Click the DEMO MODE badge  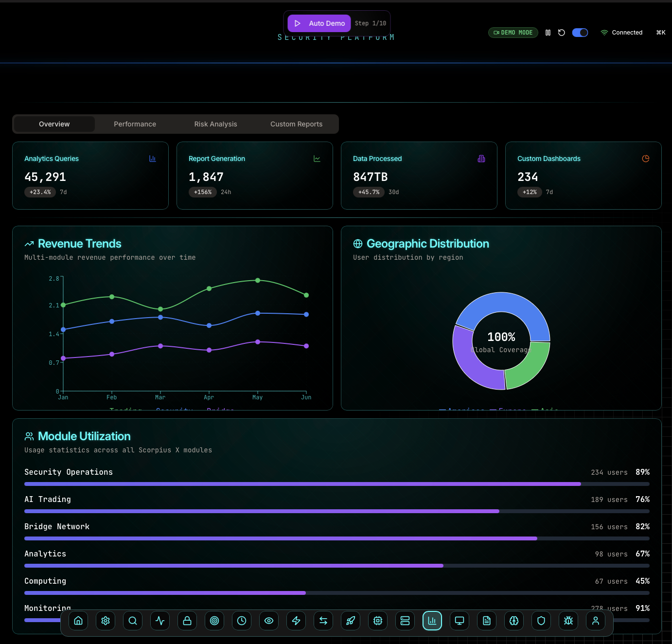513,32
